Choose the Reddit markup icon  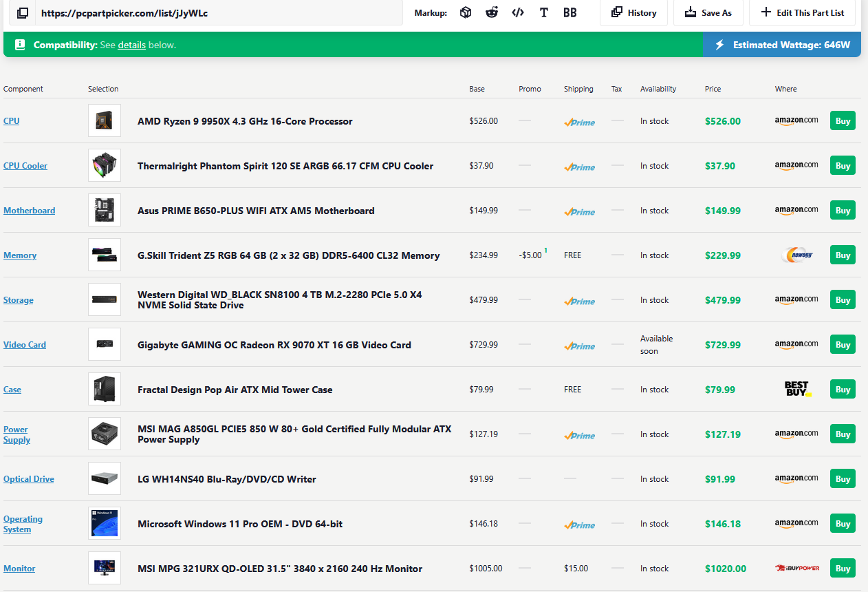(x=492, y=12)
